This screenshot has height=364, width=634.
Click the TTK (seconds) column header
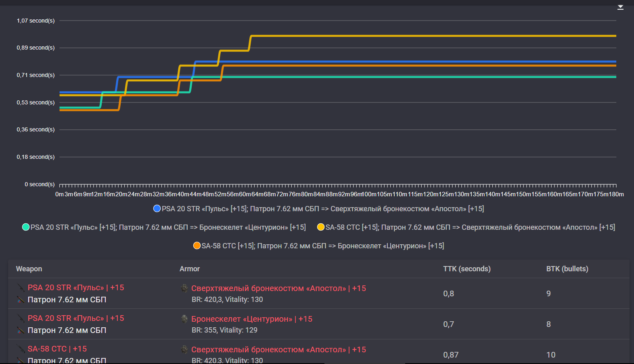coord(467,269)
